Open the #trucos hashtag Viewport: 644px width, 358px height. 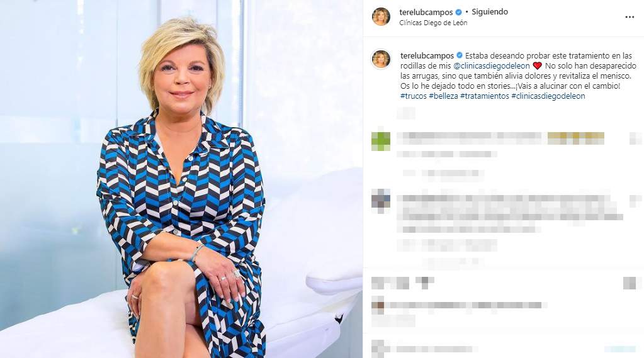click(413, 96)
